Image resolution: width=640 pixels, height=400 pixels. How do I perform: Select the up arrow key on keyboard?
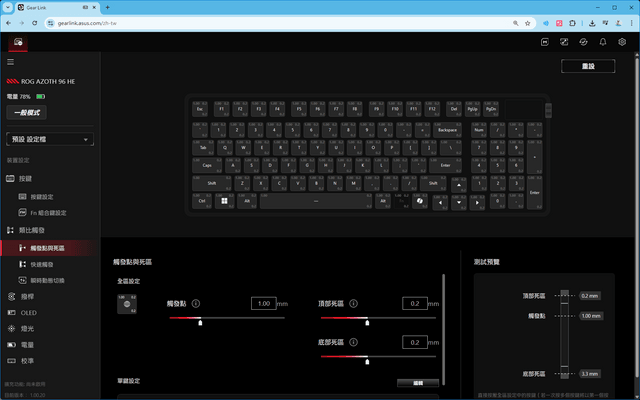[x=459, y=185]
